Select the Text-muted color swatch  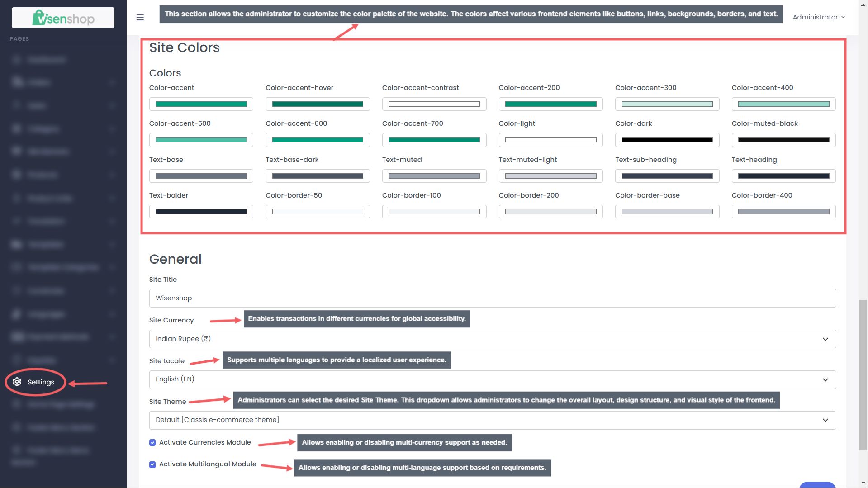pyautogui.click(x=434, y=176)
